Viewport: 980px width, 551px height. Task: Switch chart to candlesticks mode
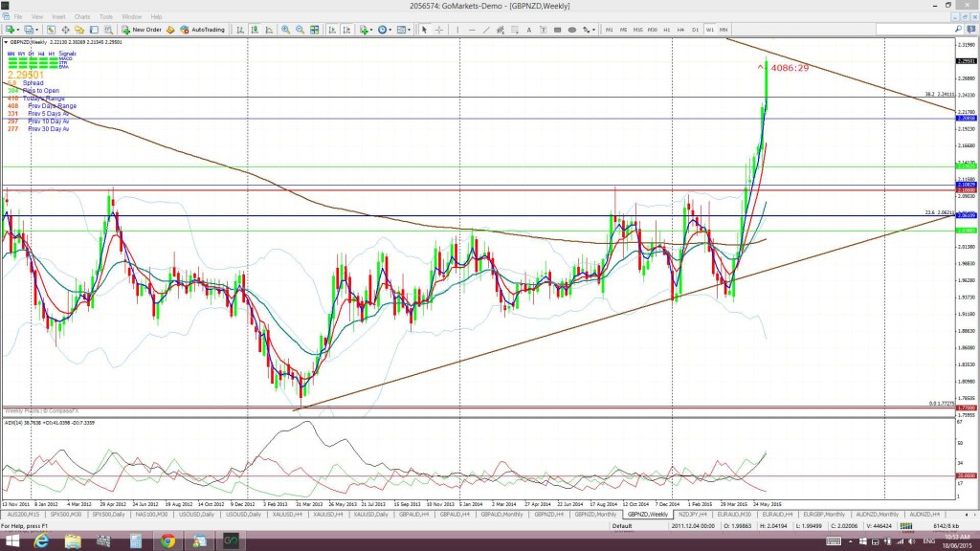[x=255, y=30]
